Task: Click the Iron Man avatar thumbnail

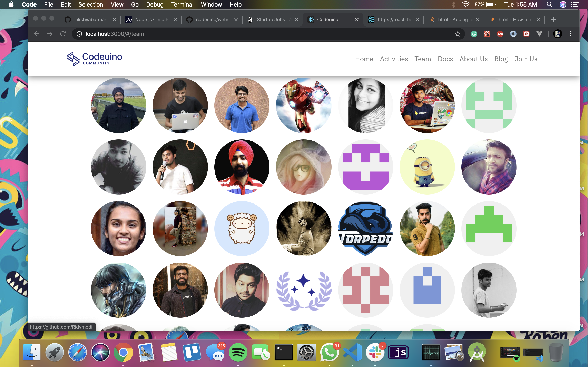Action: click(x=303, y=105)
